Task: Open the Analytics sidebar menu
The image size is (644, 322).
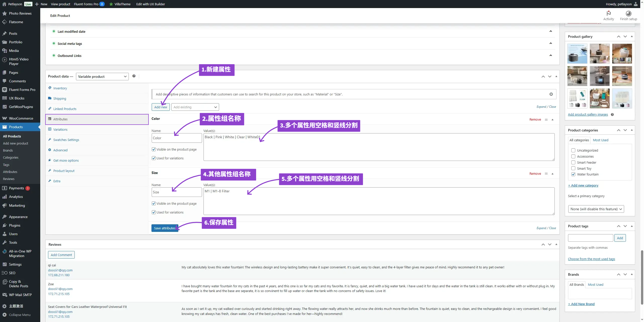Action: coord(16,197)
